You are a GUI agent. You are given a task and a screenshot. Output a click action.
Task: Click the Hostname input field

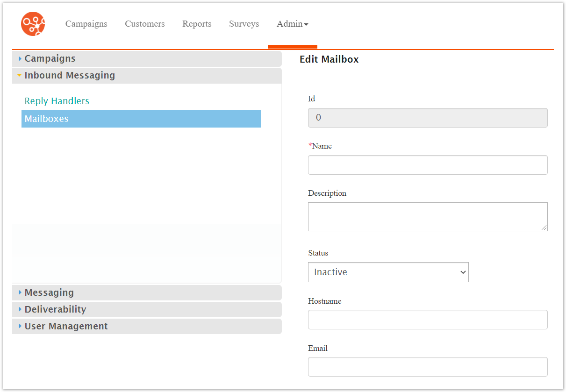427,320
